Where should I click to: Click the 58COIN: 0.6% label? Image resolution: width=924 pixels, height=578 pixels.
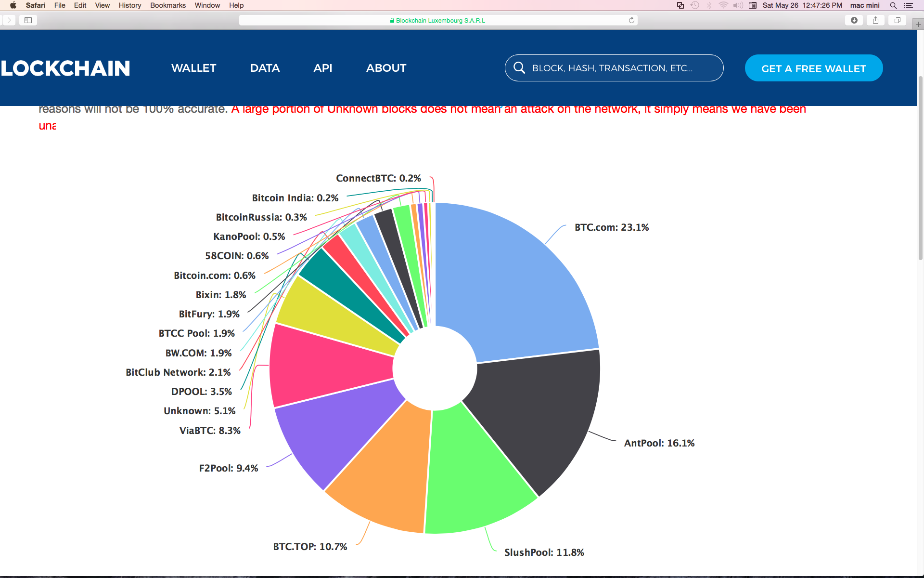pos(237,256)
